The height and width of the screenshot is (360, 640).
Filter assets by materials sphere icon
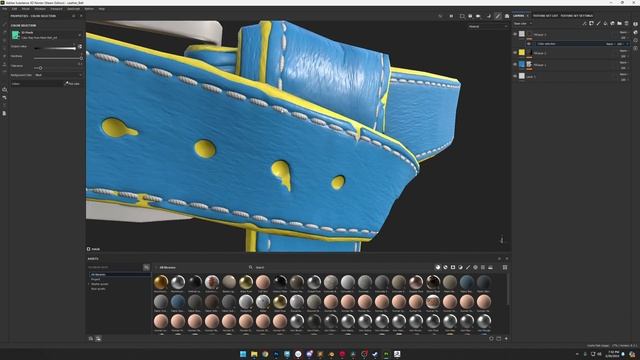coord(438,267)
